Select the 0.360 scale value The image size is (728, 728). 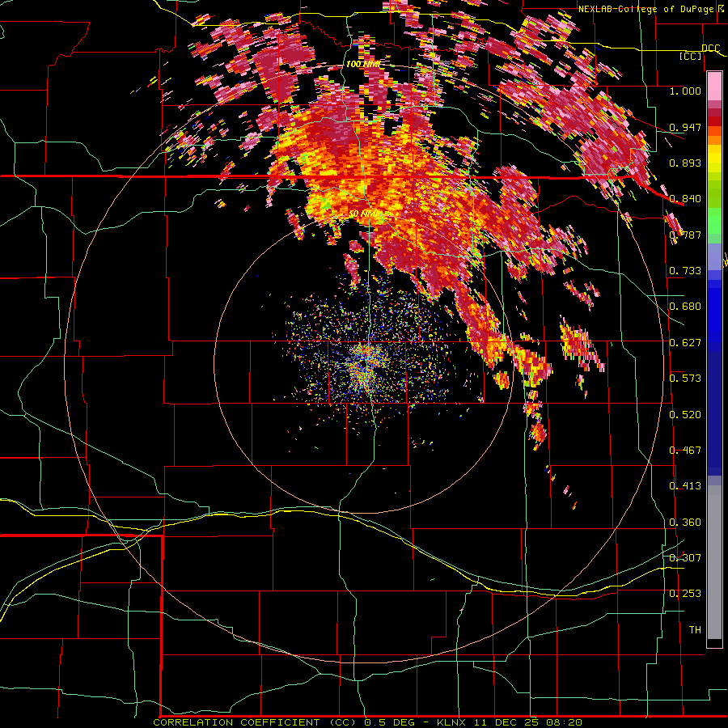pyautogui.click(x=685, y=523)
